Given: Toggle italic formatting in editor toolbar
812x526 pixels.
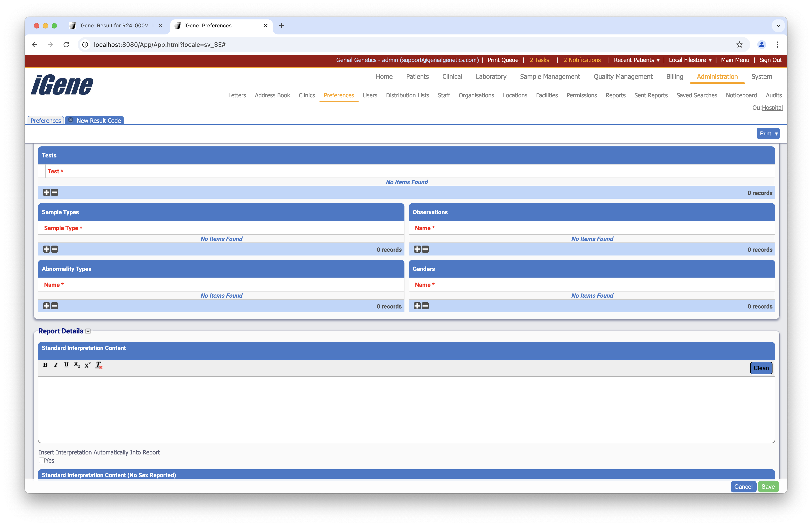Looking at the screenshot, I should click(x=56, y=365).
